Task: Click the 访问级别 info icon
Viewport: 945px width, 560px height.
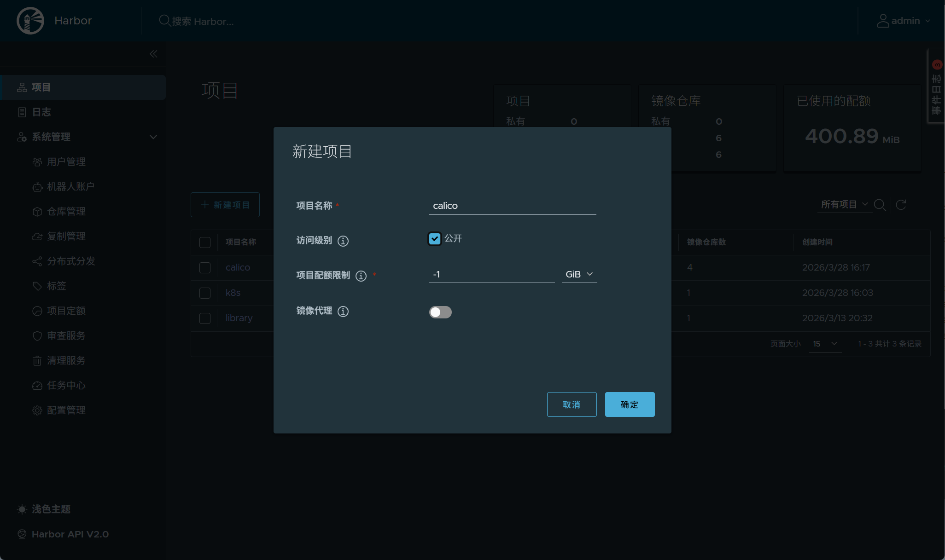Action: click(x=343, y=241)
